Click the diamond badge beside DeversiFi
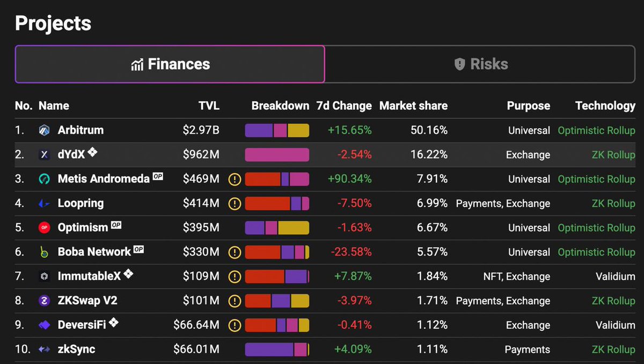The width and height of the screenshot is (644, 364). pyautogui.click(x=113, y=323)
